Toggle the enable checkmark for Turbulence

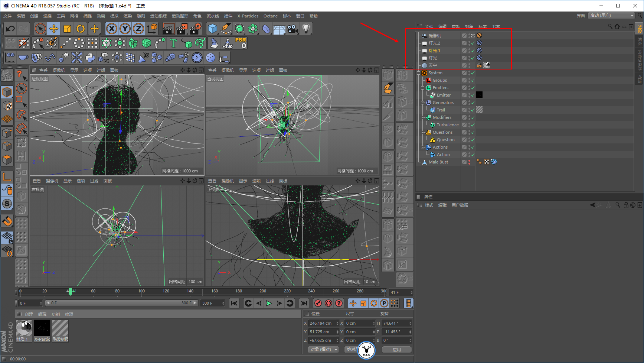point(473,125)
